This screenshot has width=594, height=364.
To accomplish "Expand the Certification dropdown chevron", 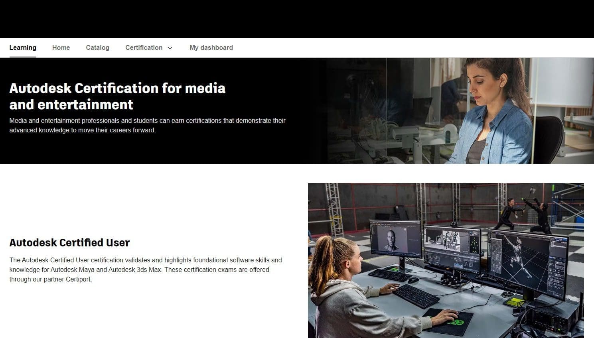I will (170, 48).
